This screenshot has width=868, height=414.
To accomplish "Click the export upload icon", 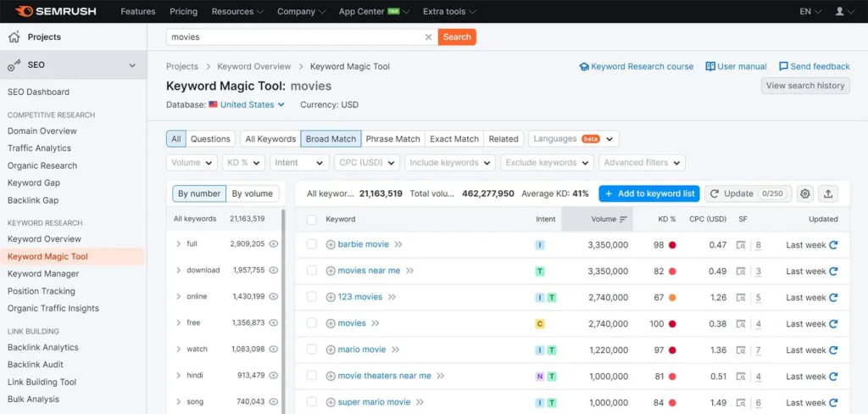I will pos(828,193).
